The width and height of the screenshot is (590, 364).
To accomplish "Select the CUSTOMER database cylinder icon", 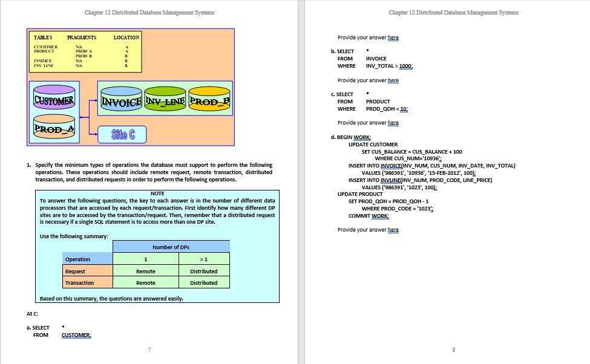I will pyautogui.click(x=54, y=97).
